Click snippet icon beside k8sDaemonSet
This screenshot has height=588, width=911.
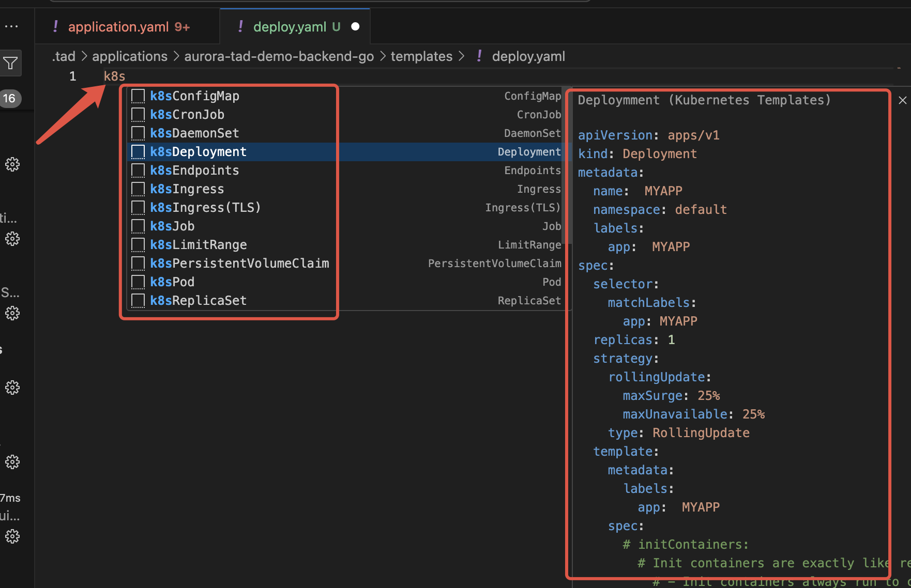tap(138, 133)
